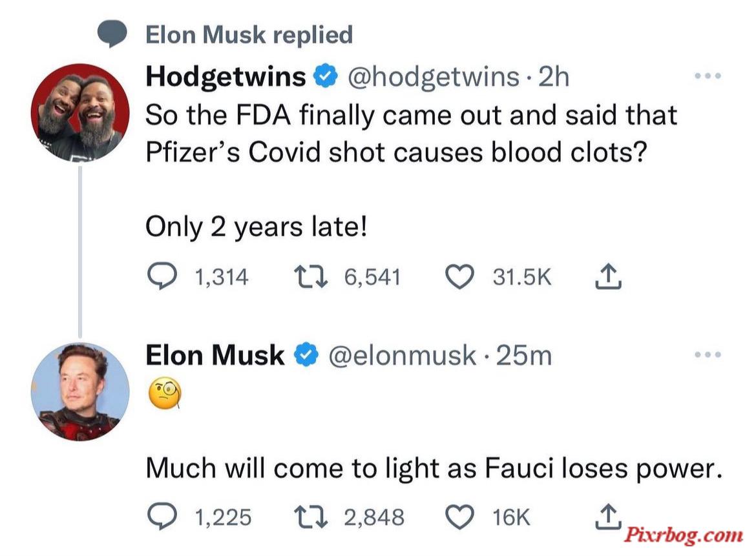Open the Hodgetwins display name
756x556 pixels.
pyautogui.click(x=226, y=77)
